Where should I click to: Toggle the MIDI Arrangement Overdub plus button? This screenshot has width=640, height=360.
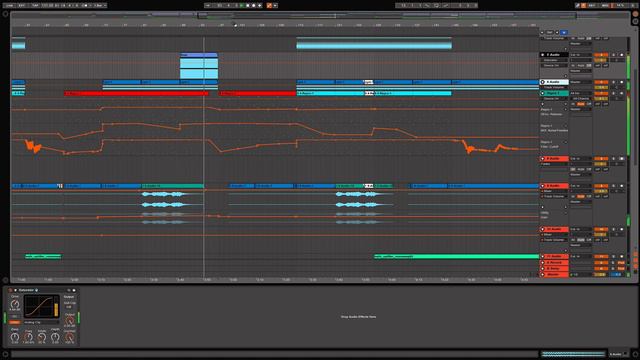(260, 5)
